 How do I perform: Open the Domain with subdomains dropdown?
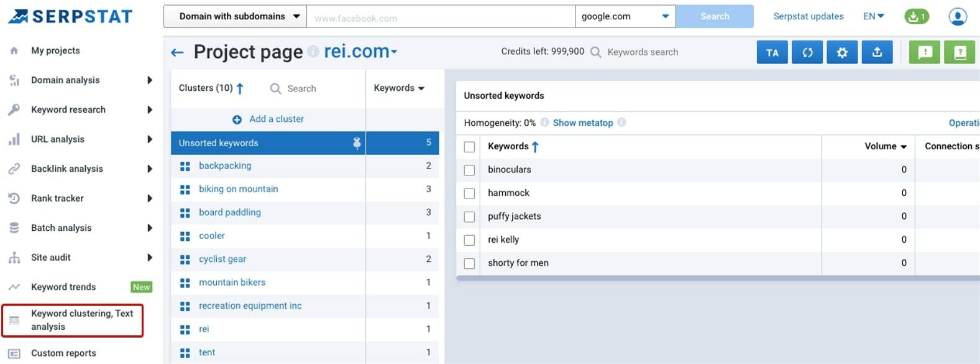235,16
